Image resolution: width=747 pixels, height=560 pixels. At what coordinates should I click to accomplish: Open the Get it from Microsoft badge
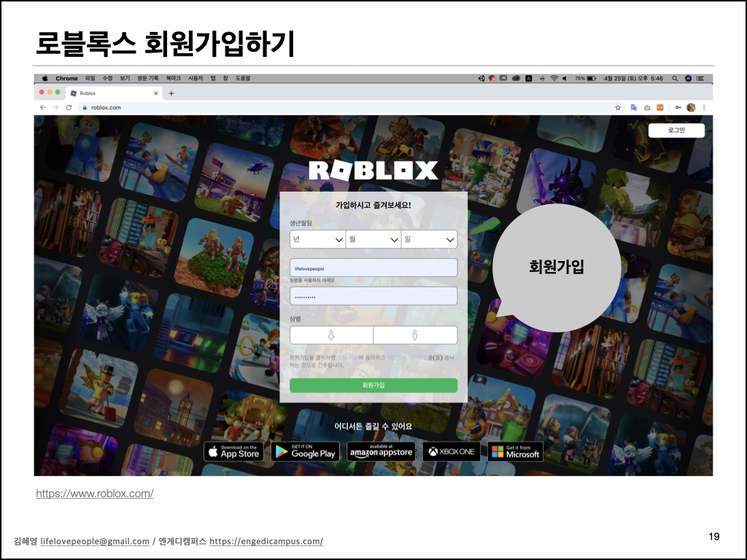(x=516, y=451)
